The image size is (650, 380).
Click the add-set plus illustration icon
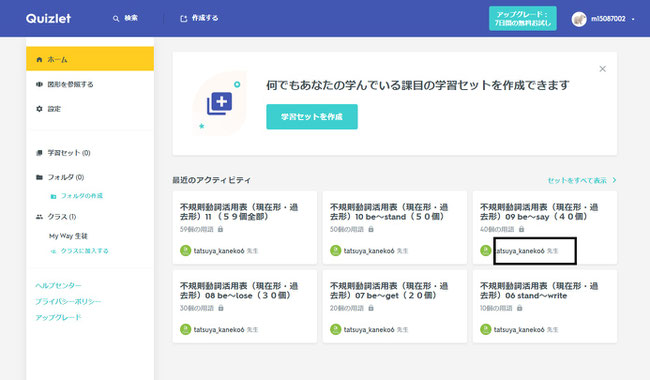click(x=219, y=104)
